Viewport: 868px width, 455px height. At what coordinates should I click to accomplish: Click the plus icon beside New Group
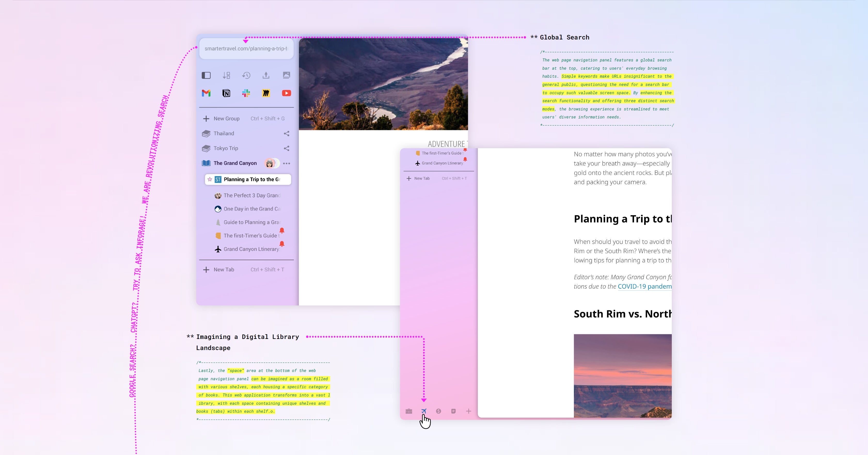(x=206, y=118)
